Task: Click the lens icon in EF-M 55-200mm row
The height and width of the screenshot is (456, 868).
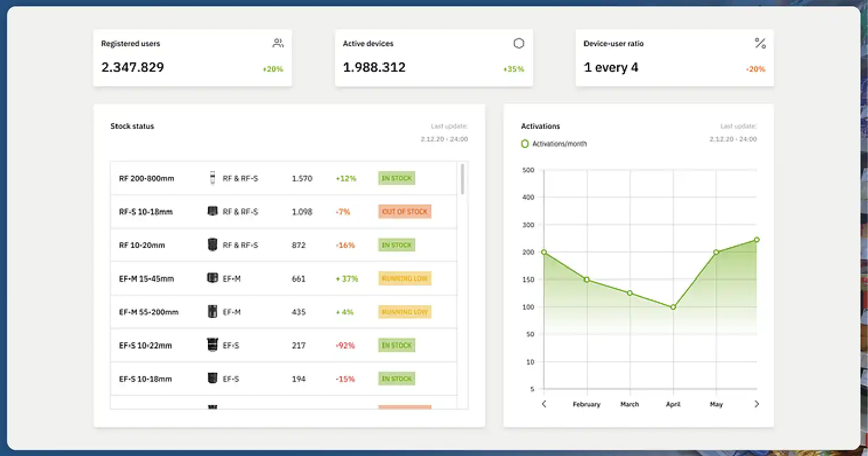Action: click(213, 312)
